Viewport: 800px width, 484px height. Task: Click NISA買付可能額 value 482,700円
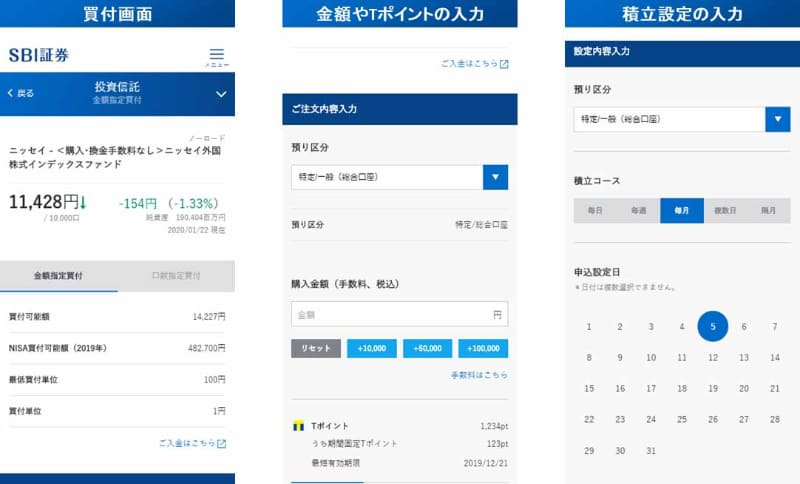tap(207, 348)
